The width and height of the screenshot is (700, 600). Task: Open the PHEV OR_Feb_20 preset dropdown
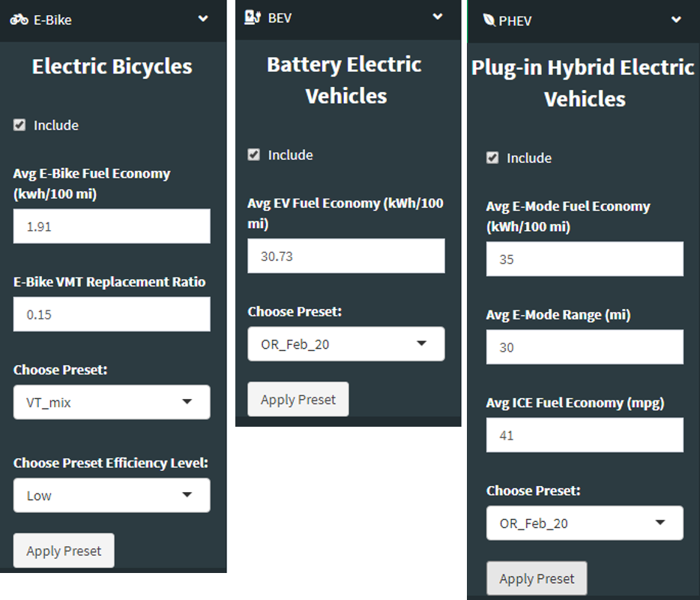[x=585, y=523]
